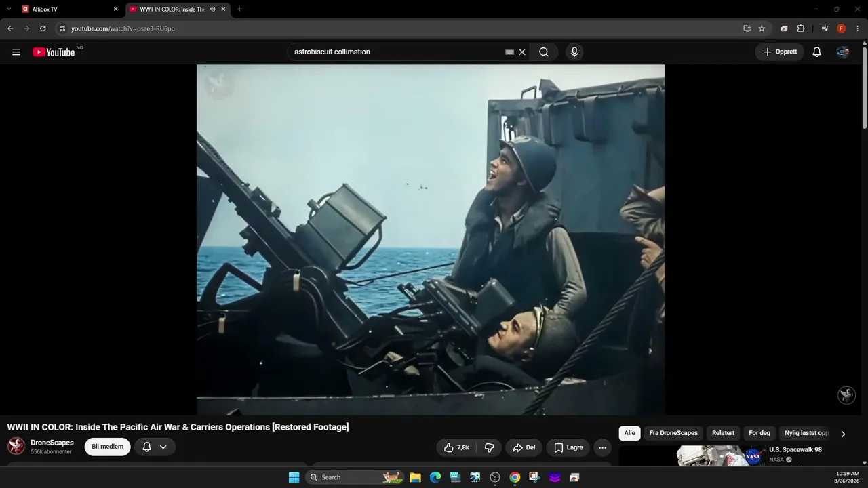The width and height of the screenshot is (868, 488).
Task: Open the DroneScapes channel avatar
Action: coord(16,446)
